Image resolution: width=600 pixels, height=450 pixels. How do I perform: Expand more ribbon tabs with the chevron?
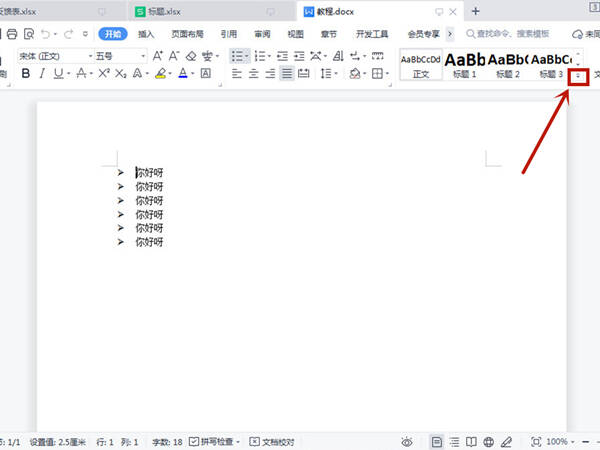tap(450, 34)
